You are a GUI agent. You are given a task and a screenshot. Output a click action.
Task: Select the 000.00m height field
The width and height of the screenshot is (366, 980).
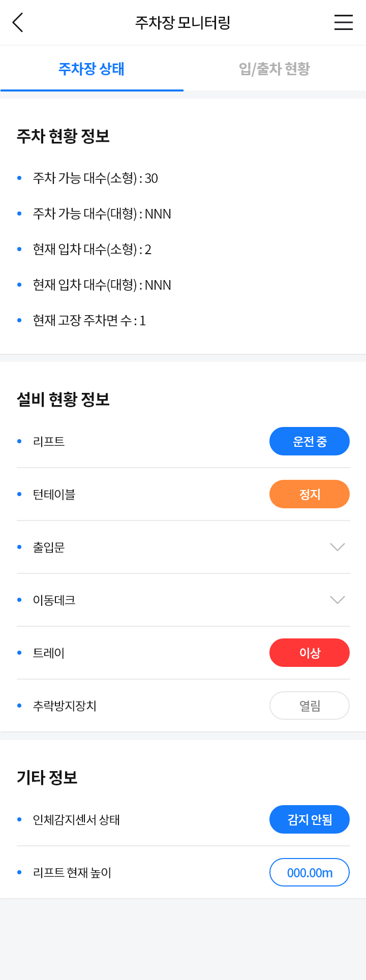pos(310,872)
